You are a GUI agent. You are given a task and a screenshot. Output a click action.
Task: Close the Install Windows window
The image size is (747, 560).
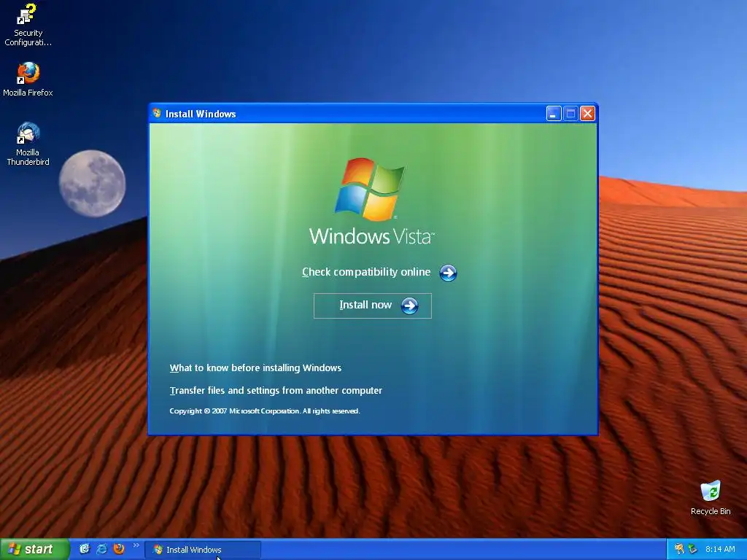[587, 113]
